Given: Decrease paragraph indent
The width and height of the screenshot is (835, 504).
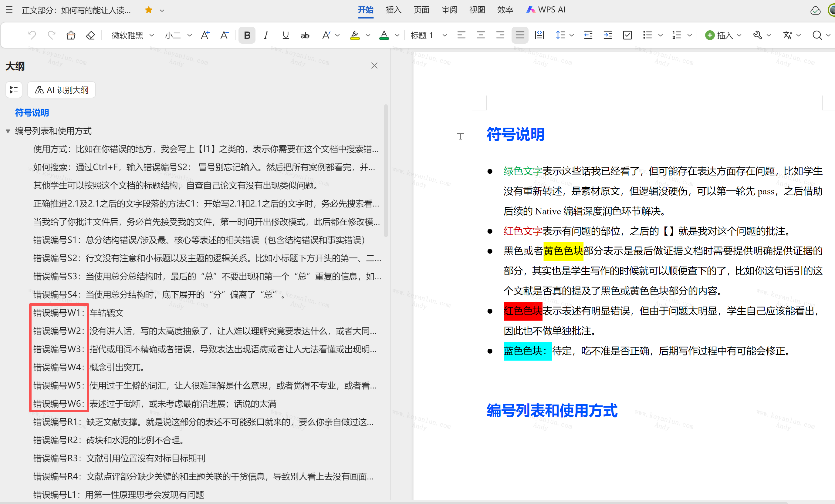Looking at the screenshot, I should click(x=588, y=35).
